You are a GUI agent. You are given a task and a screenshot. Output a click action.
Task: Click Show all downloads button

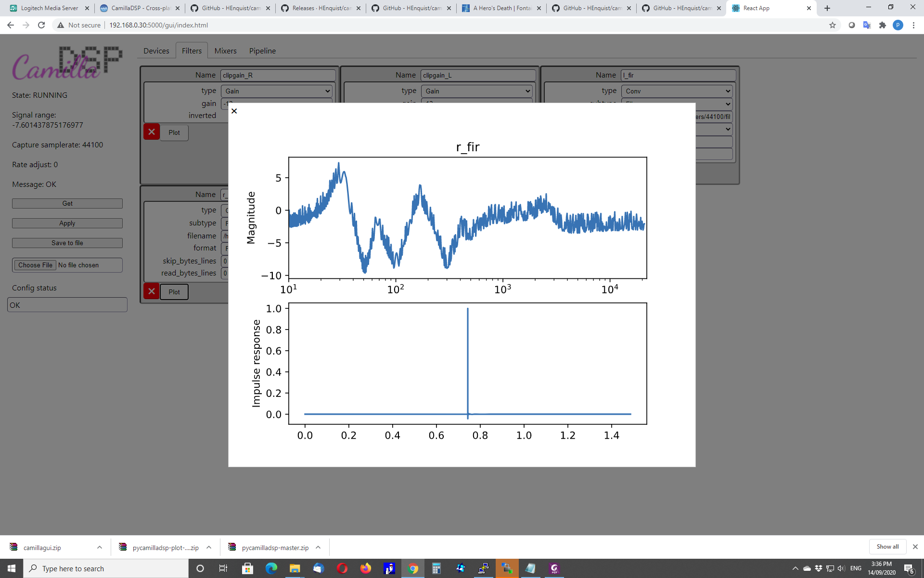[887, 547]
